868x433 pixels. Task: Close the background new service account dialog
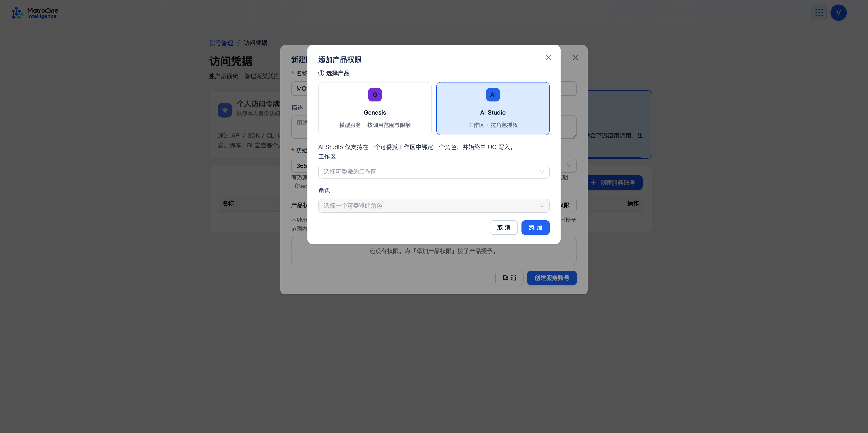pyautogui.click(x=575, y=58)
